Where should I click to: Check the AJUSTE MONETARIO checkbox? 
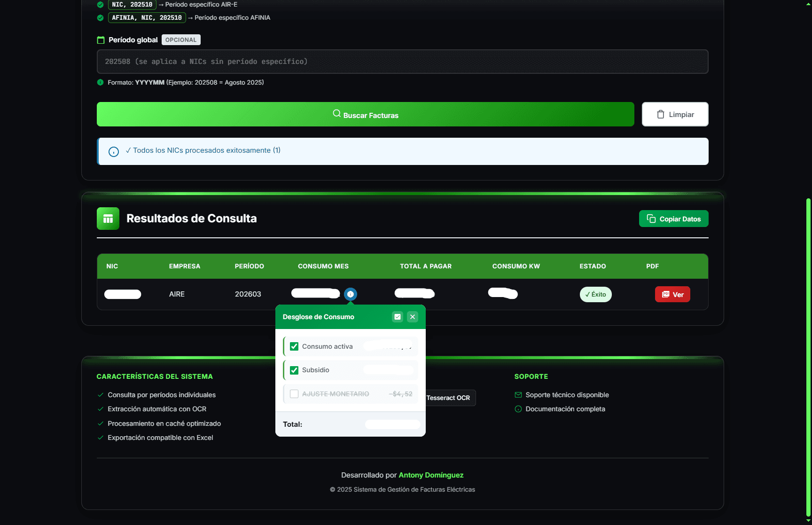pyautogui.click(x=294, y=394)
